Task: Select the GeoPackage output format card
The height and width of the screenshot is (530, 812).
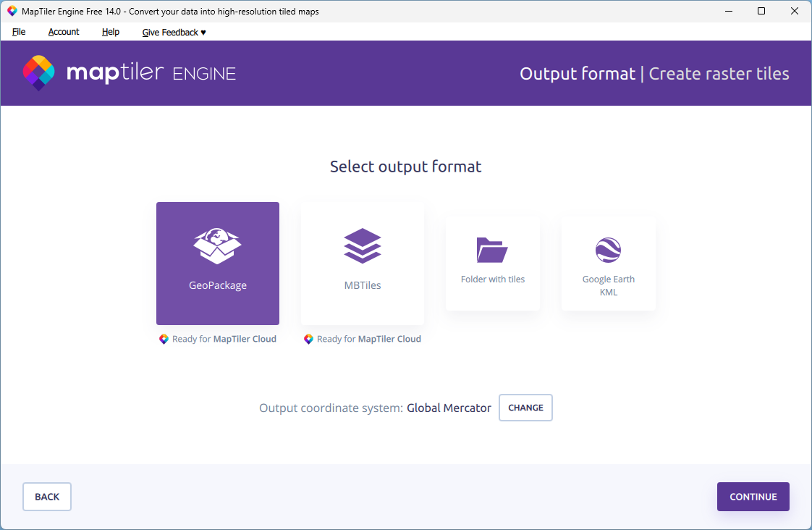Action: click(218, 263)
